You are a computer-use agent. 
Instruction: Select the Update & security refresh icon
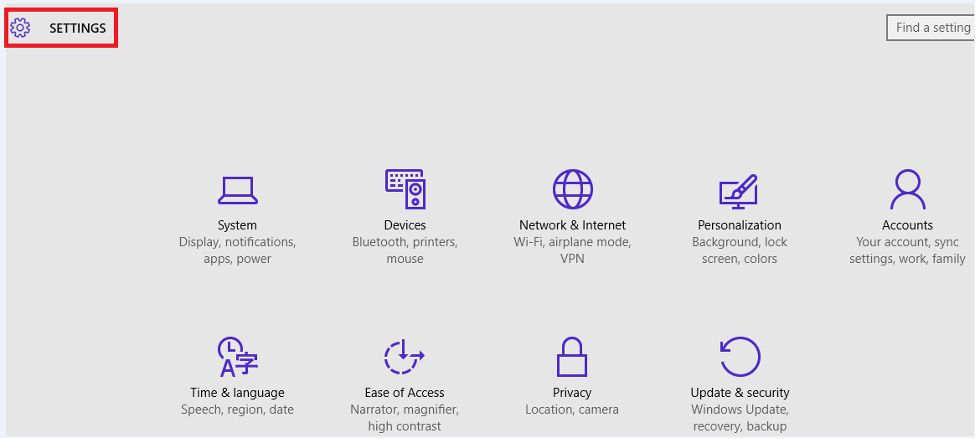click(x=740, y=357)
